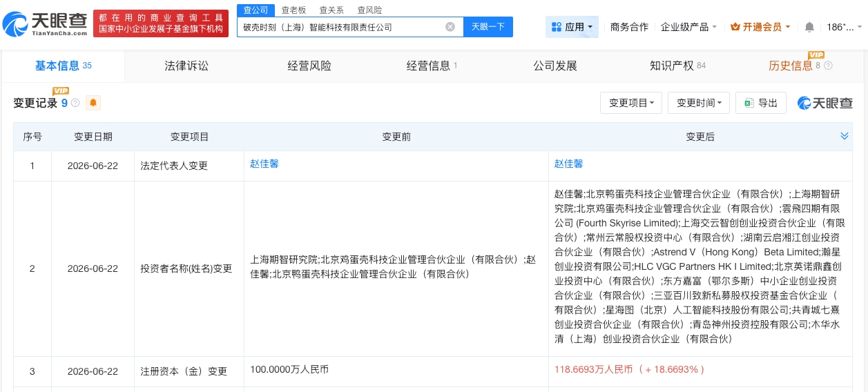Click the 118.6693万人民币 value in red
868x392 pixels.
click(x=629, y=369)
